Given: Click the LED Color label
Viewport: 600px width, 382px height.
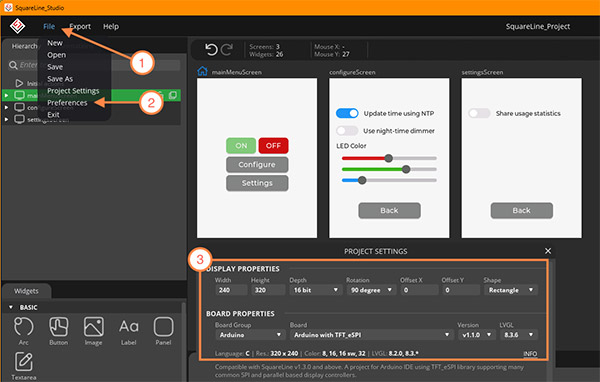Looking at the screenshot, I should click(351, 146).
